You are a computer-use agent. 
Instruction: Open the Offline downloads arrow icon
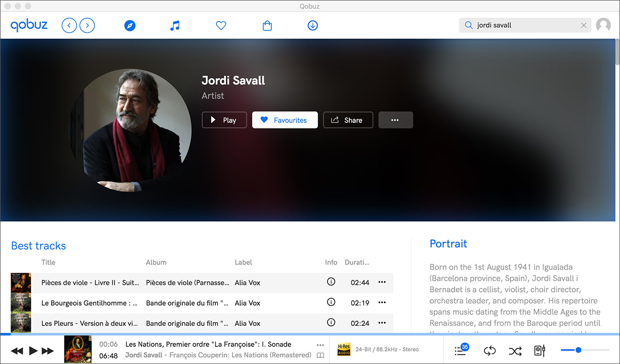point(313,25)
